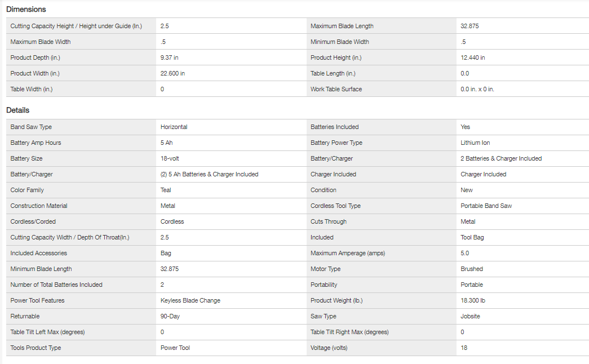Click the Product Height 12.440 in value
This screenshot has width=589, height=364.
point(472,57)
